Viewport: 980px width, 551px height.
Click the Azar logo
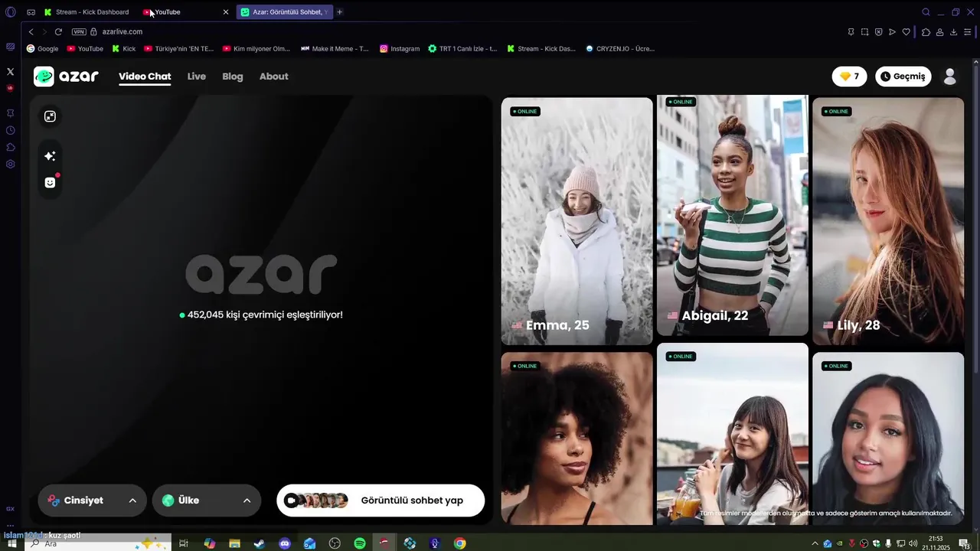point(66,77)
